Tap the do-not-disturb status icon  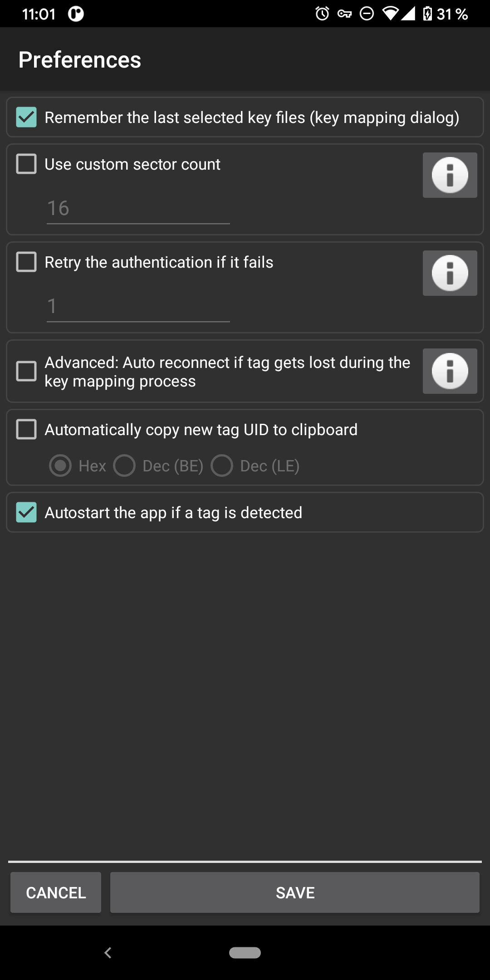click(x=367, y=14)
